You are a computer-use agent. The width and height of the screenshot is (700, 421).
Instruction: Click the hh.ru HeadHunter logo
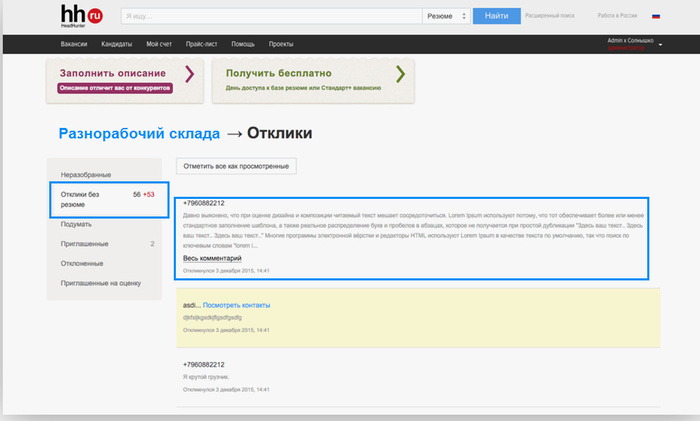[x=80, y=16]
